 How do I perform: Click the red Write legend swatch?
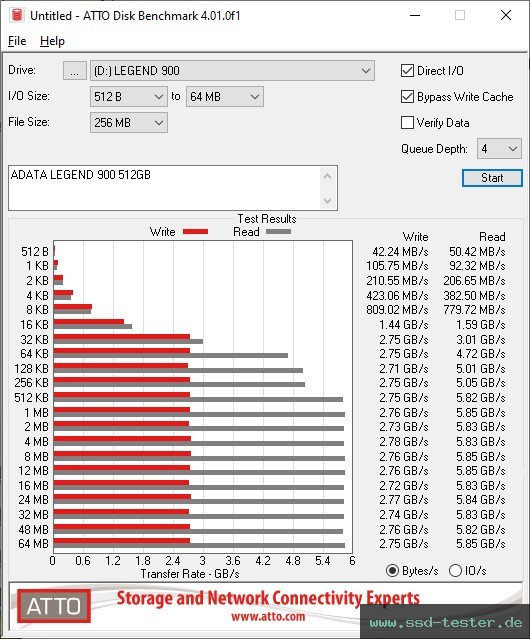click(x=196, y=231)
